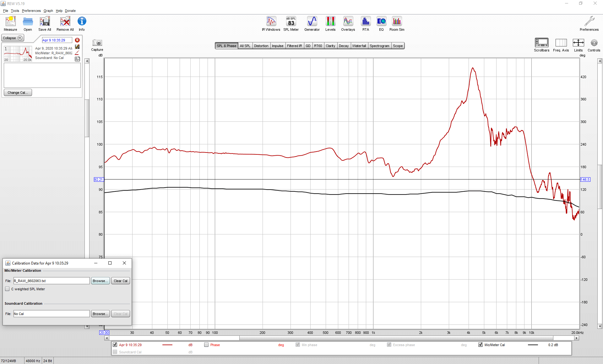603x364 pixels.
Task: Open the EQ window
Action: point(381,24)
